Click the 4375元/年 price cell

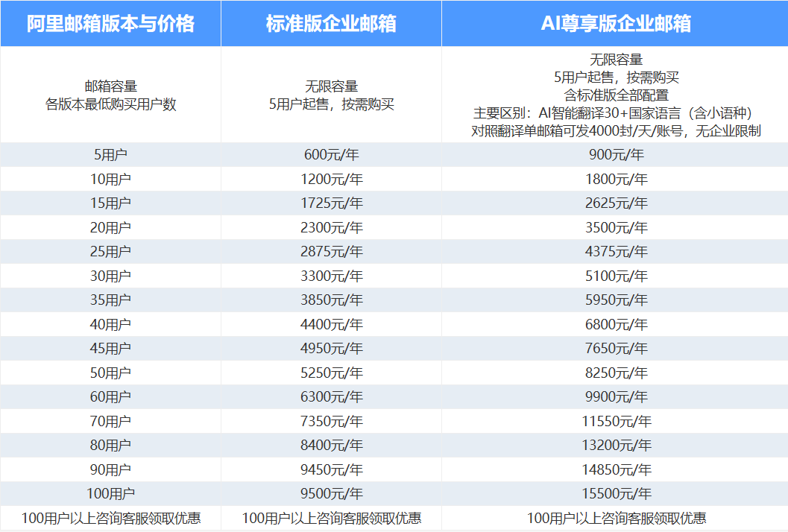(616, 251)
